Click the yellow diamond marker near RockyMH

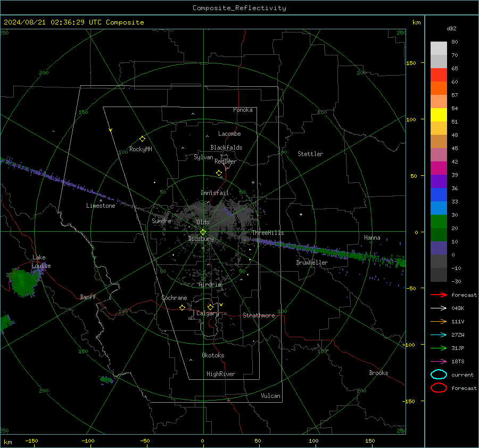[x=142, y=139]
